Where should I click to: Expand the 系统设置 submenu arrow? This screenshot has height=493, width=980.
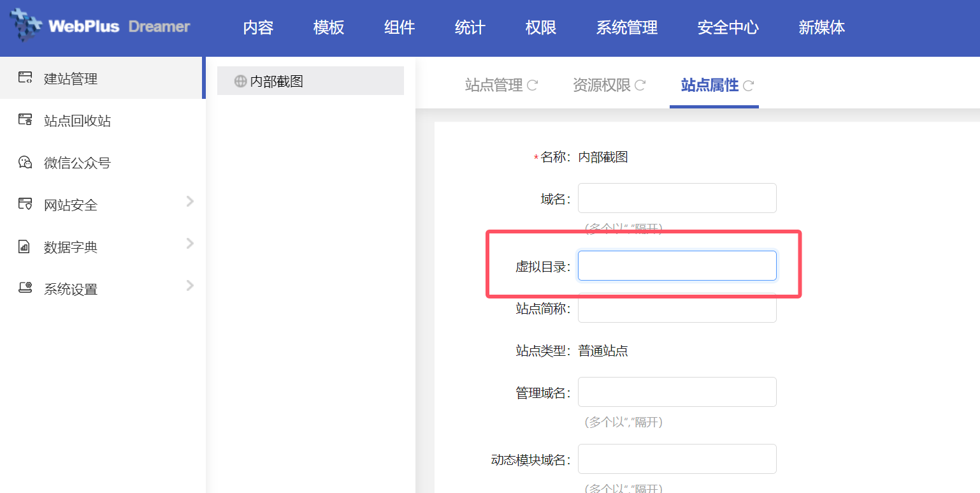pyautogui.click(x=189, y=285)
